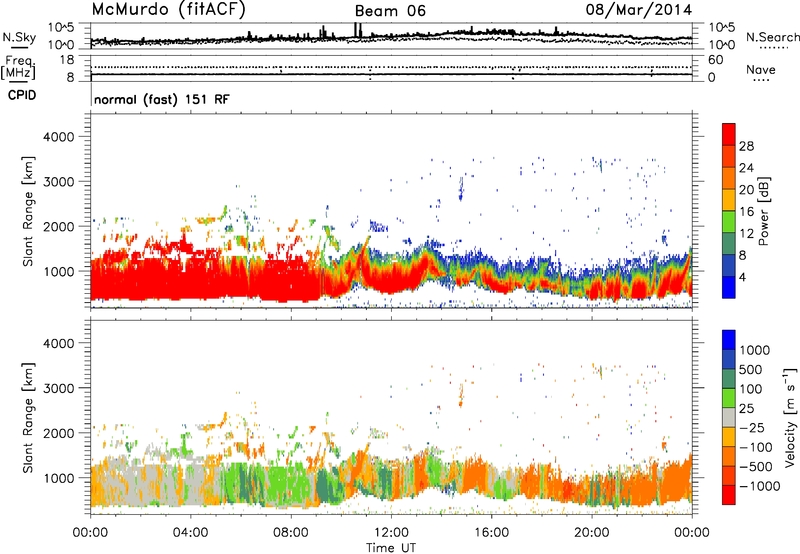Click the -500 tick on Velocity colorbar
Viewport: 800px width, 554px height.
pos(756,466)
